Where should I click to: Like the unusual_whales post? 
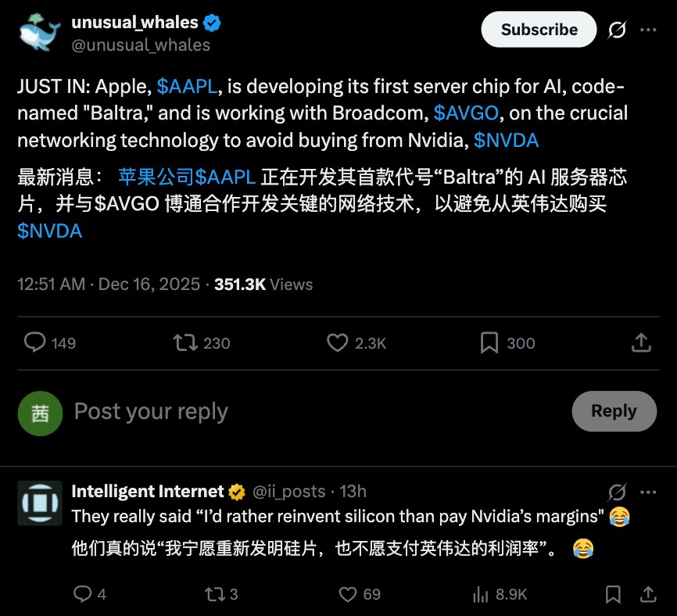pos(337,342)
